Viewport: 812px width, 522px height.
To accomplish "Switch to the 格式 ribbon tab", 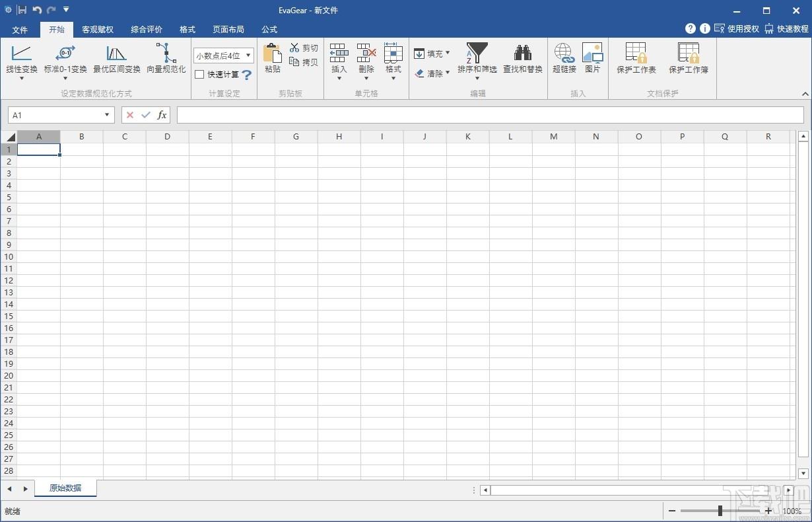I will [187, 30].
